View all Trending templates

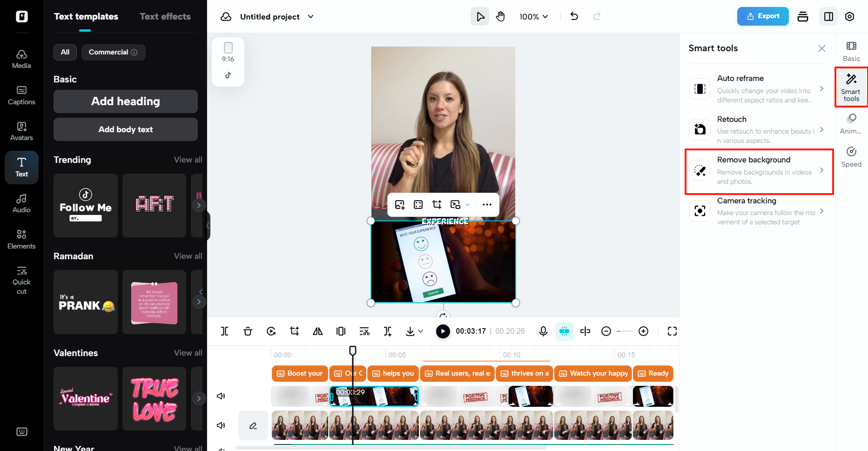(x=188, y=160)
